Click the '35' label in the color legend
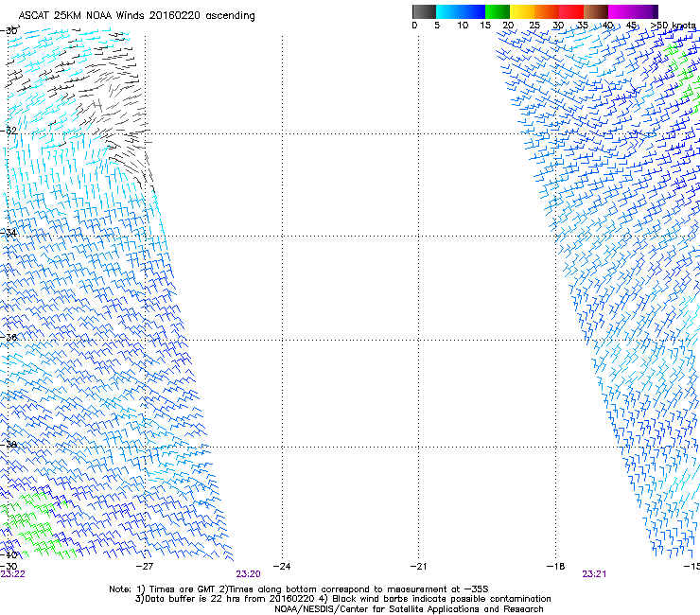700x615 pixels. click(x=582, y=26)
